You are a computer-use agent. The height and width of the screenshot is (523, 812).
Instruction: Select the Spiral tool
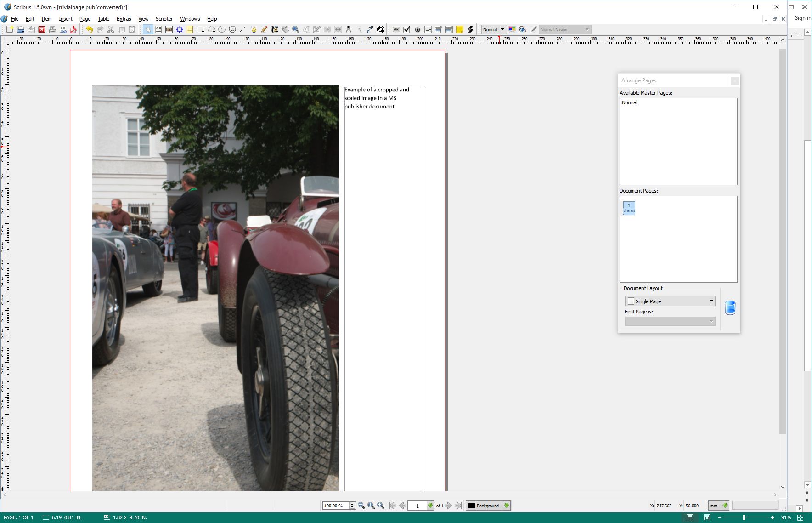click(x=232, y=29)
